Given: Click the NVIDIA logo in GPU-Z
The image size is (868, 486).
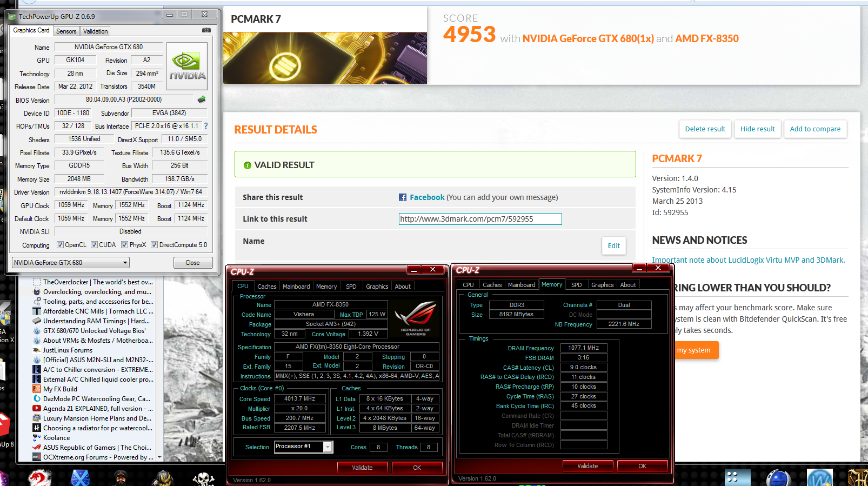Looking at the screenshot, I should tap(187, 66).
